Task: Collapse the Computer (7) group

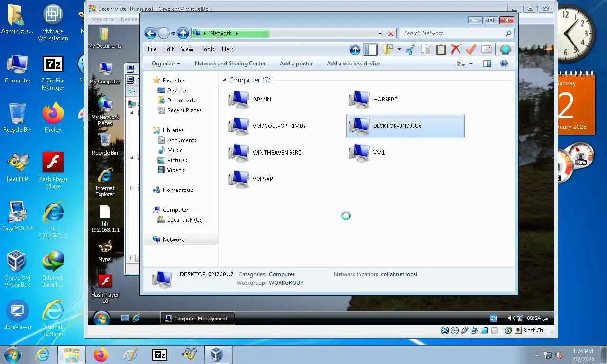Action: [224, 80]
